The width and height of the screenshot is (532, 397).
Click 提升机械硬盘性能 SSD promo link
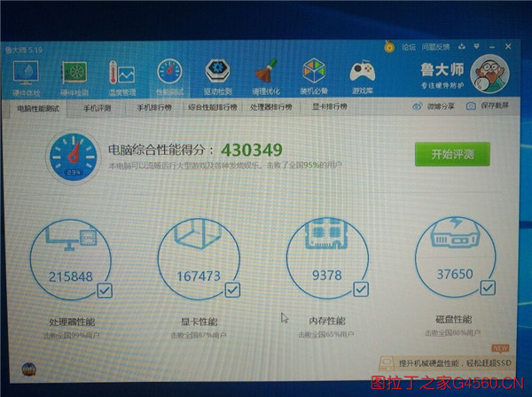coord(455,363)
